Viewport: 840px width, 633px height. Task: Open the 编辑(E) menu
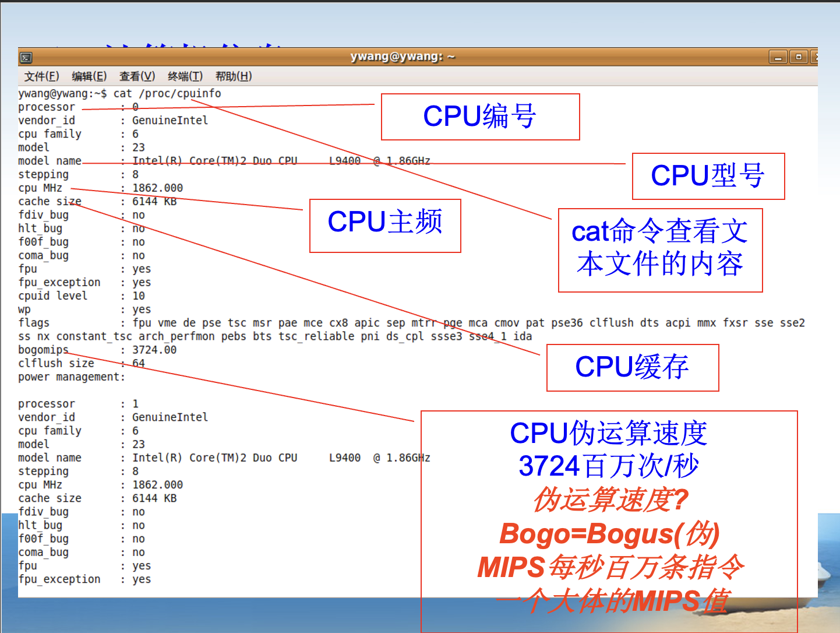pos(89,76)
